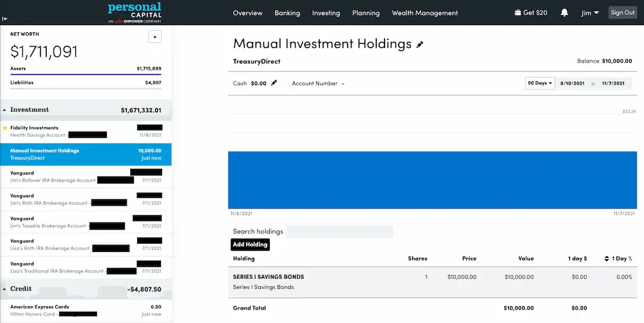Sort by 1 day $ column header
This screenshot has height=323, width=644.
[578, 259]
